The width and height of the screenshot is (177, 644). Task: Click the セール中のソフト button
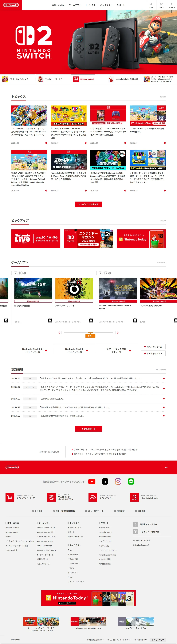153,353
